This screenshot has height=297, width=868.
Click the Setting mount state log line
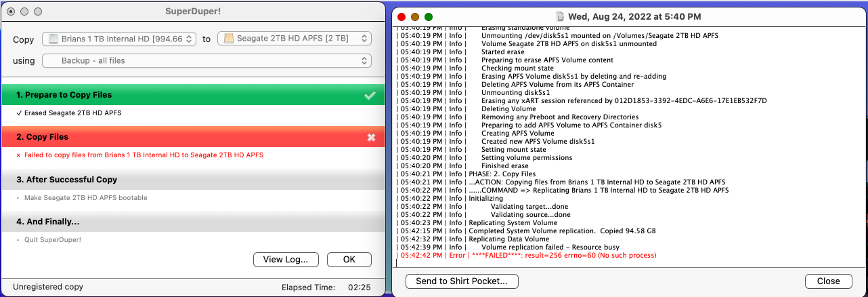[x=471, y=150]
